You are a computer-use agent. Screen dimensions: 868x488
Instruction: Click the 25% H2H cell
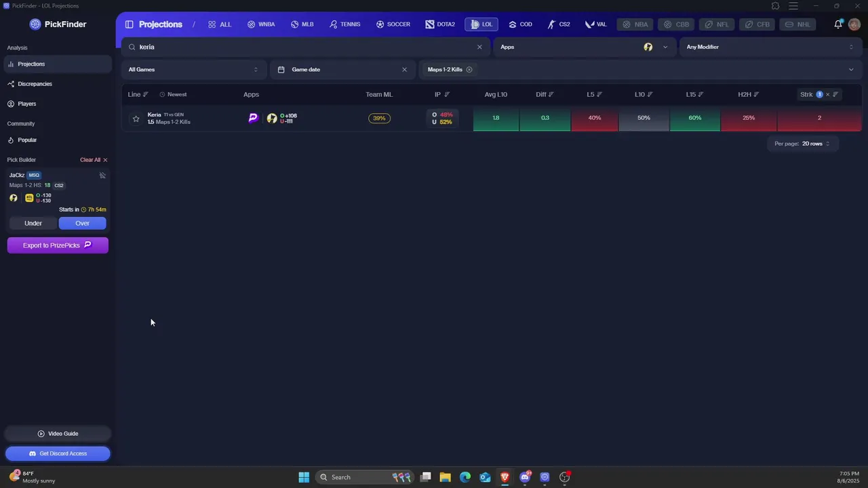(x=749, y=118)
